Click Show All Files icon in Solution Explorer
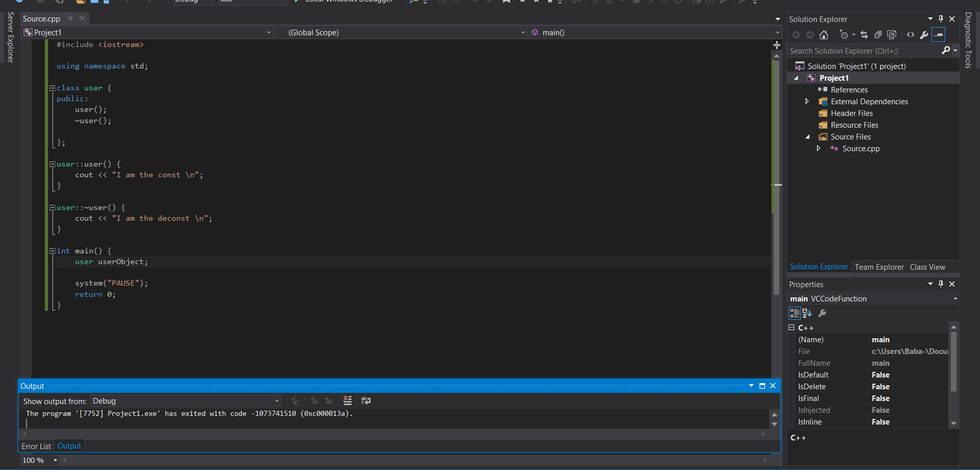Screen dimensions: 980x470 pyautogui.click(x=892, y=35)
